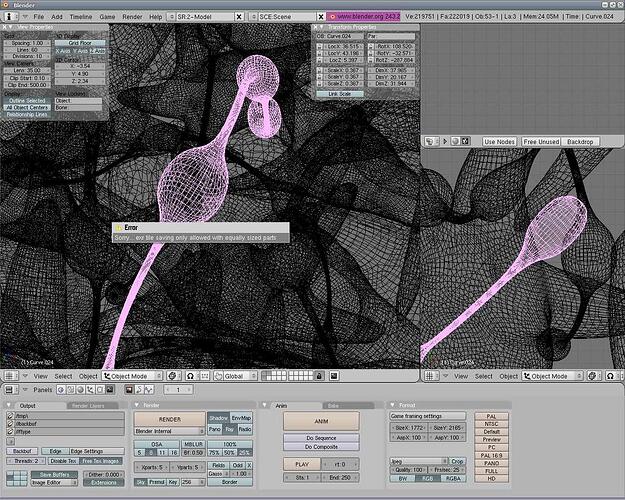Open the File menu
This screenshot has width=625, height=500.
[x=39, y=17]
